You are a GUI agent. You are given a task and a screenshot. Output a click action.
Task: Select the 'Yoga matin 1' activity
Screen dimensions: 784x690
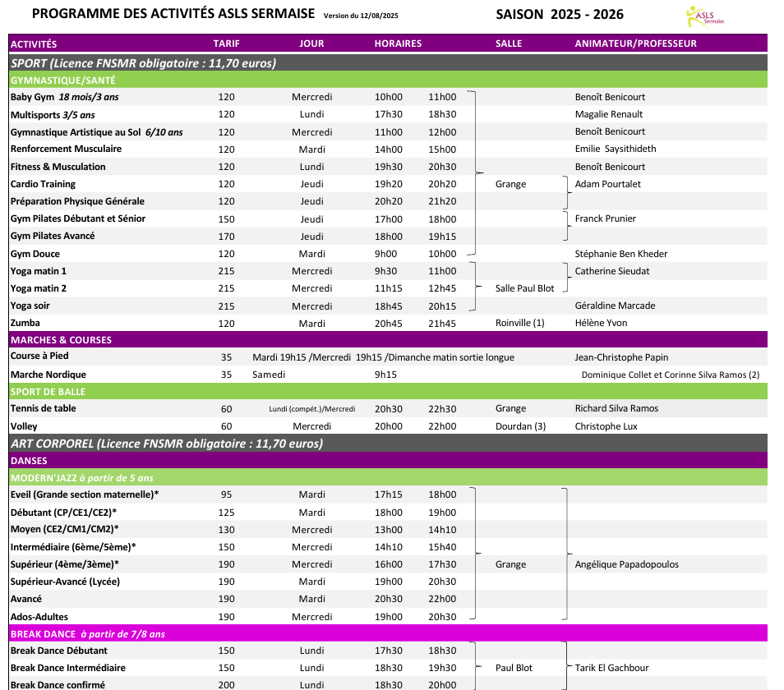point(39,271)
